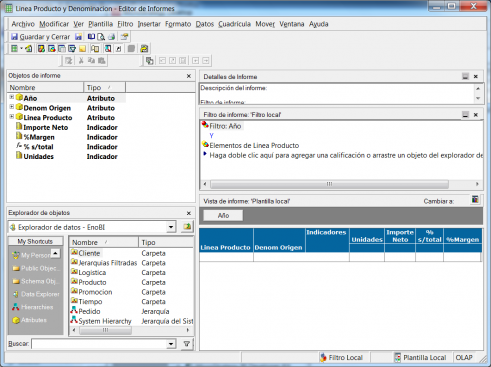Image resolution: width=491 pixels, height=367 pixels.
Task: Click the small shortcut arrow icon in the toolbar
Action: pos(118,49)
